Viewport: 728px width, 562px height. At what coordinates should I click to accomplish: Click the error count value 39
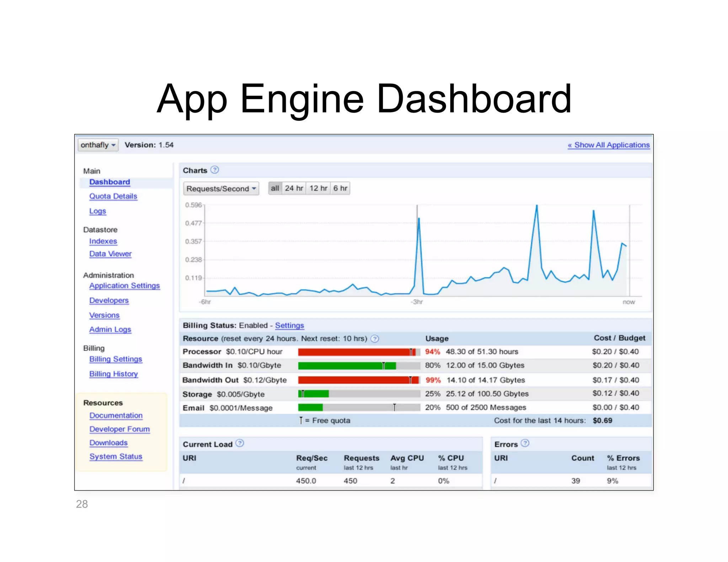[576, 481]
